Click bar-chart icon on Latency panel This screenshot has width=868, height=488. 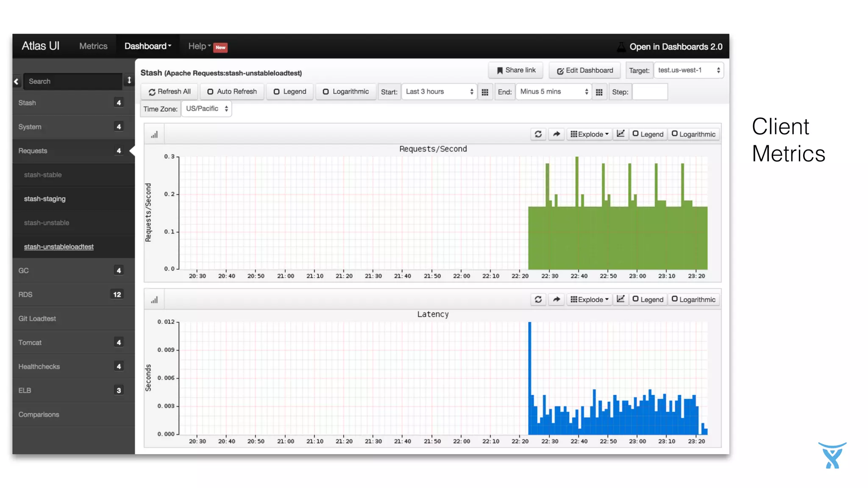[x=154, y=300]
